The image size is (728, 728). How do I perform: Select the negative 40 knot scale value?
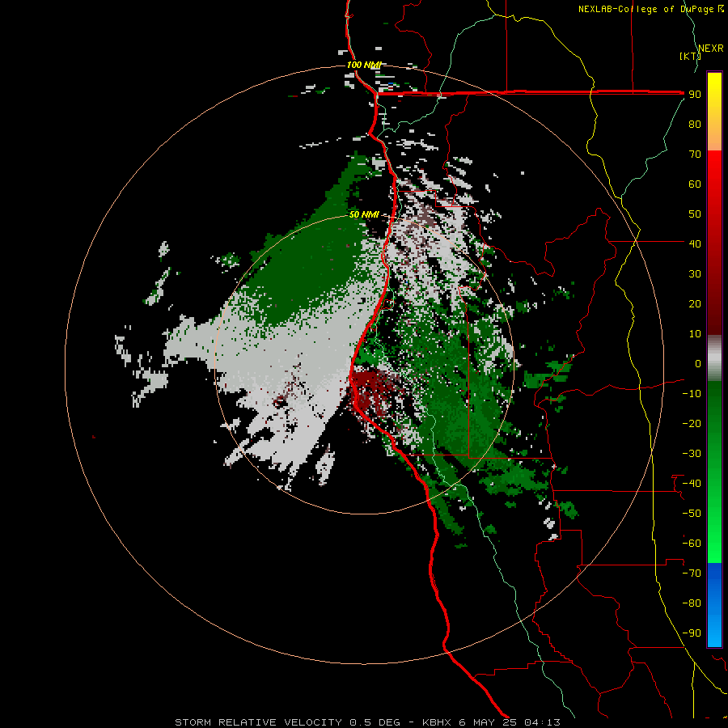pos(692,484)
